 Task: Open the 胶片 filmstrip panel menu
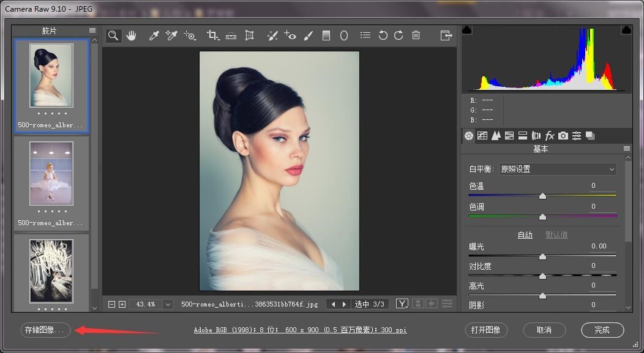(x=92, y=31)
